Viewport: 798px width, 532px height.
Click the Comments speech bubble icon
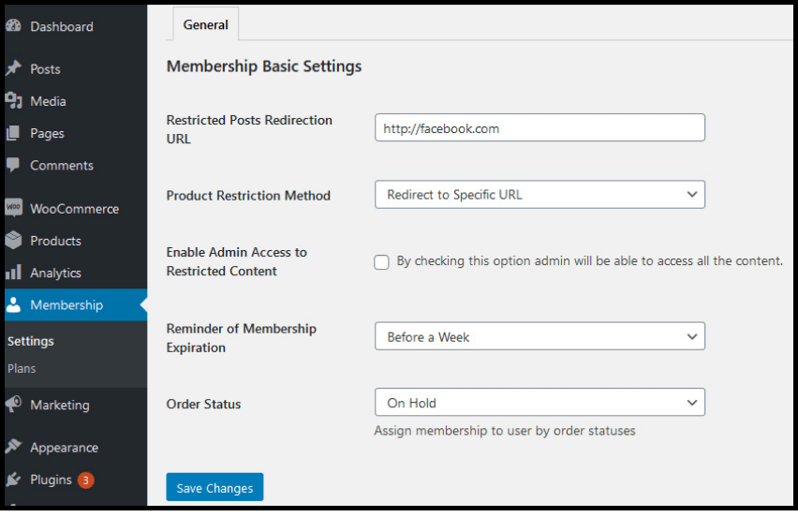[13, 165]
